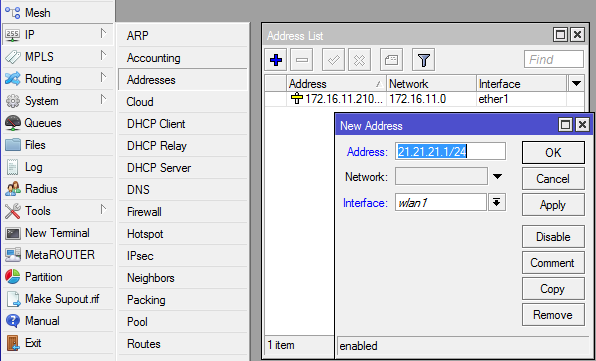Click the Address field showing 21.21.21.1/24
Image resolution: width=596 pixels, height=361 pixels.
click(450, 152)
